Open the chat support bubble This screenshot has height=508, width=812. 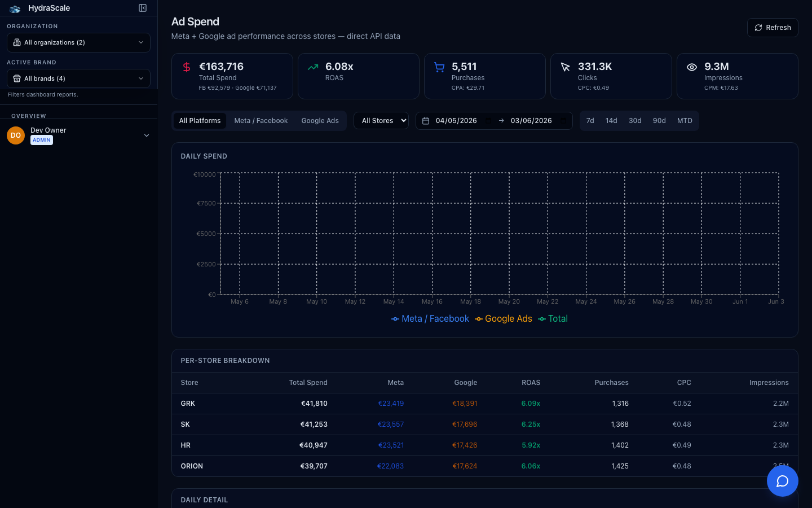click(x=782, y=481)
